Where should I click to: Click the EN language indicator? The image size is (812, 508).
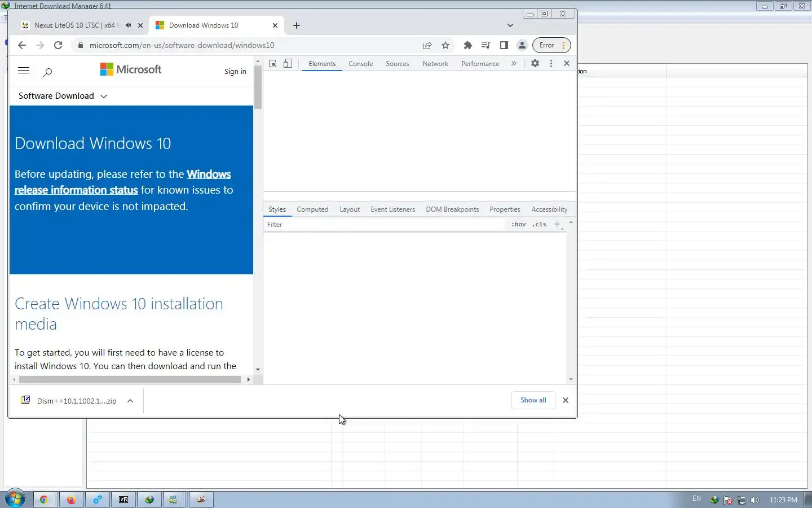(x=696, y=498)
